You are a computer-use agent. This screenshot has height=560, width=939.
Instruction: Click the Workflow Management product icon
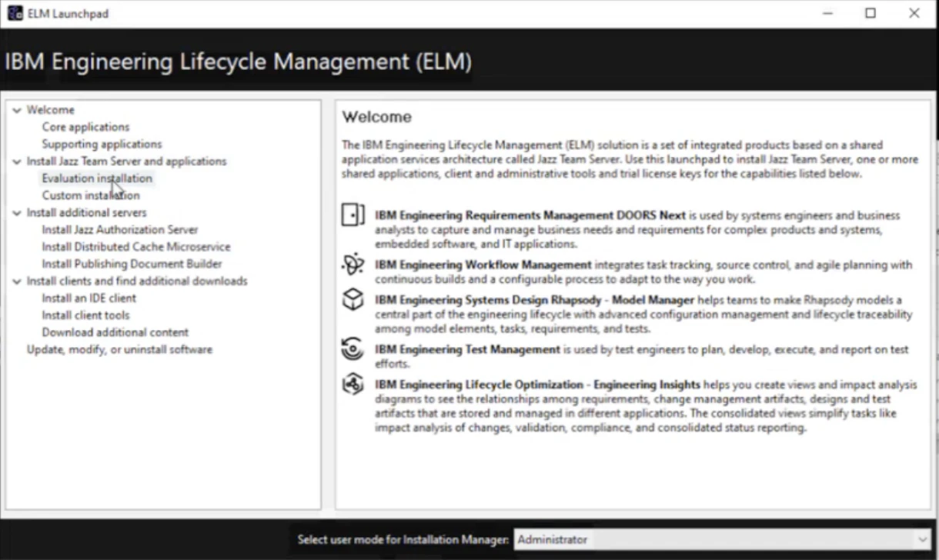(353, 265)
